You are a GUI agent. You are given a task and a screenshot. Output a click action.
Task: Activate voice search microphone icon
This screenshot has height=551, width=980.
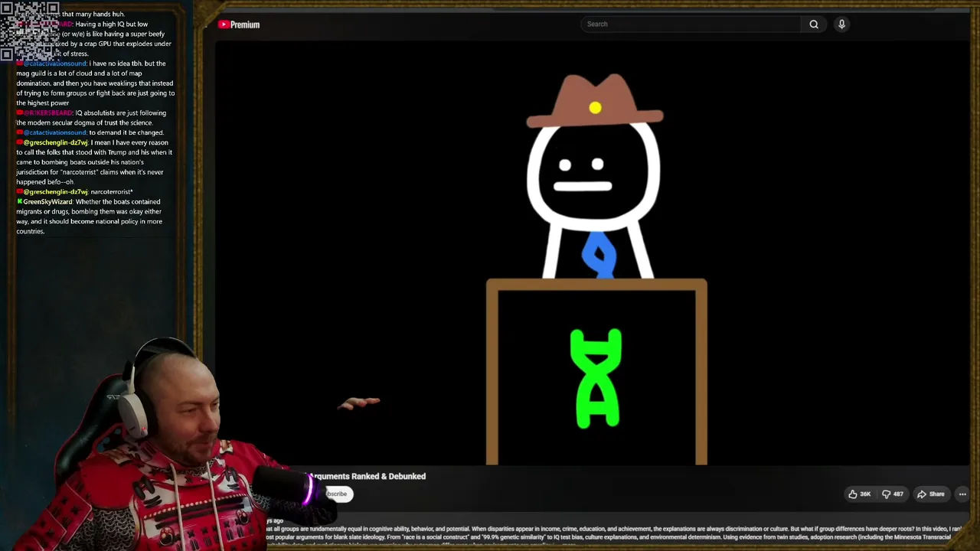point(841,24)
